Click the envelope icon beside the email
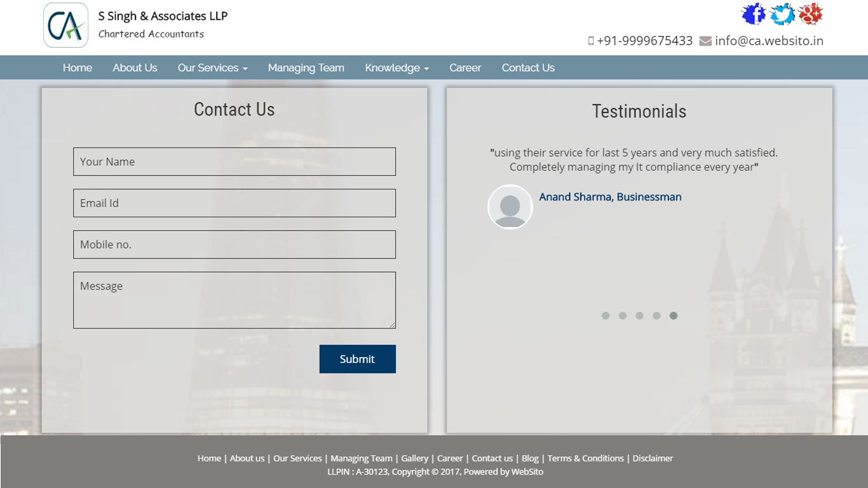 [x=705, y=41]
